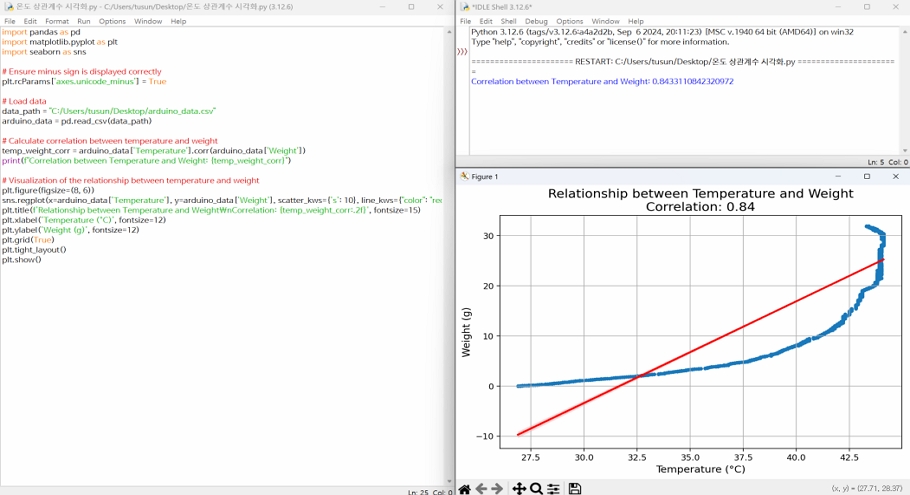
Task: Click the plt.tight_layout() line
Action: 34,250
